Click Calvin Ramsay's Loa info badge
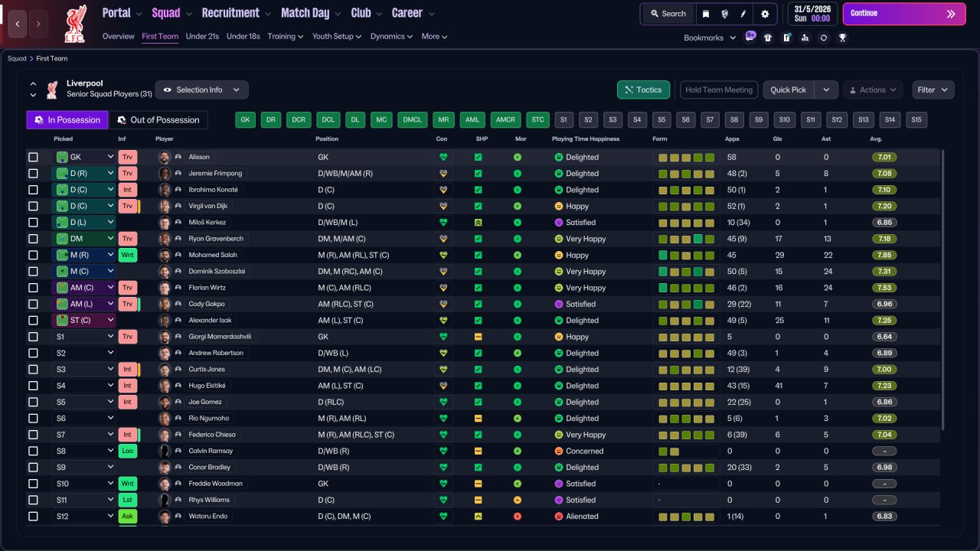The width and height of the screenshot is (980, 551). click(128, 451)
